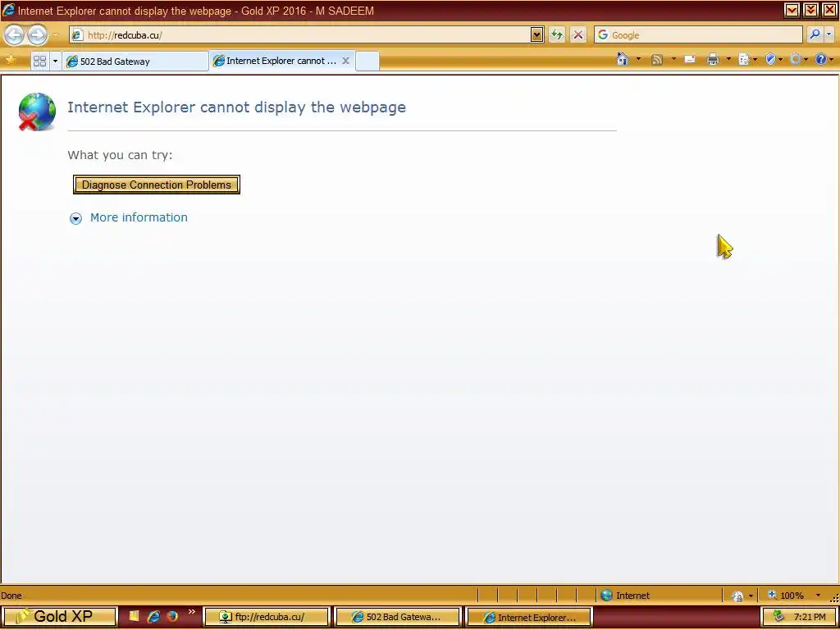Open the Home button dropdown arrow
Image resolution: width=840 pixels, height=630 pixels.
tap(638, 59)
